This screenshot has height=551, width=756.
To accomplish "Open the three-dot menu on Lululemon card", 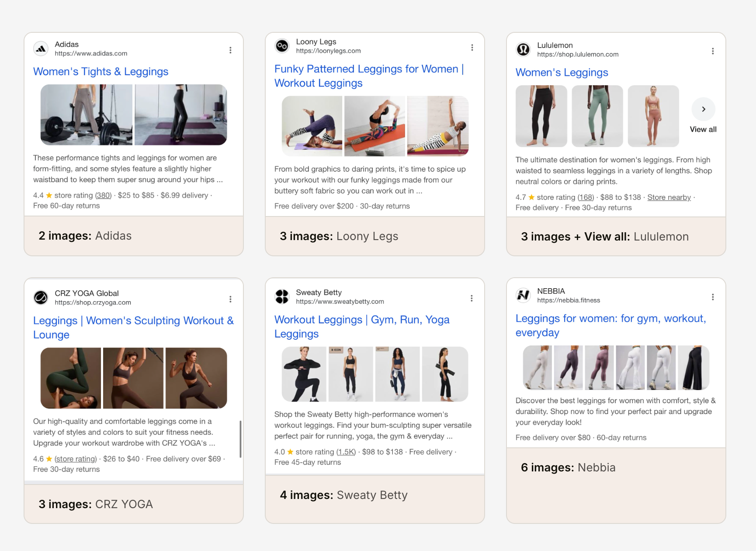I will click(x=713, y=51).
